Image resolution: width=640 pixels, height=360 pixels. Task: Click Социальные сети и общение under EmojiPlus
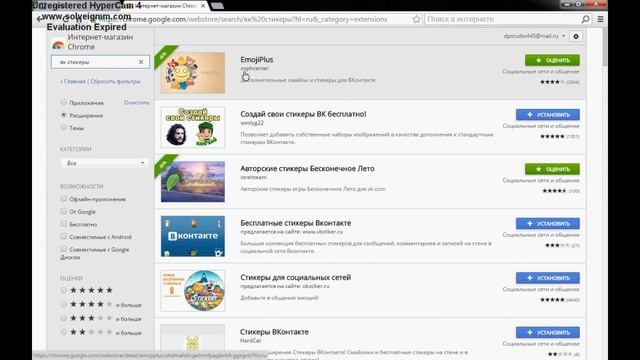click(541, 71)
